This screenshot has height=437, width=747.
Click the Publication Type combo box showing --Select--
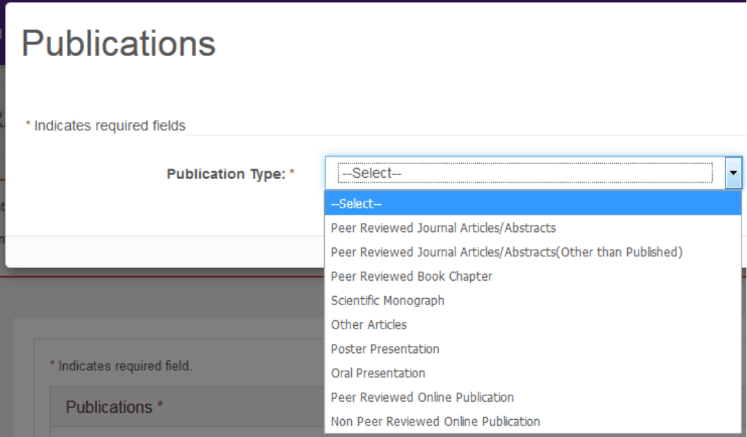[x=533, y=173]
